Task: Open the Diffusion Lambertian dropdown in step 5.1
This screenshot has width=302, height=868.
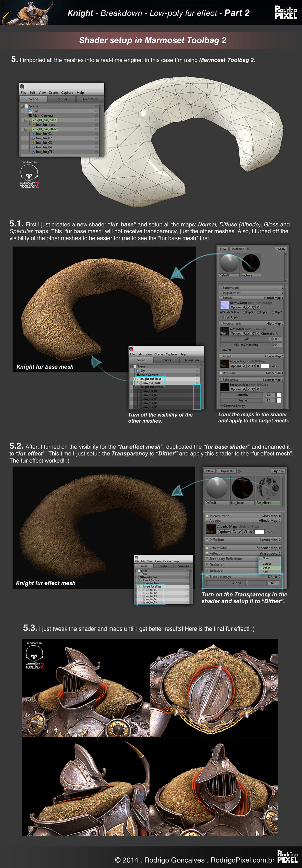Action: 274,373
